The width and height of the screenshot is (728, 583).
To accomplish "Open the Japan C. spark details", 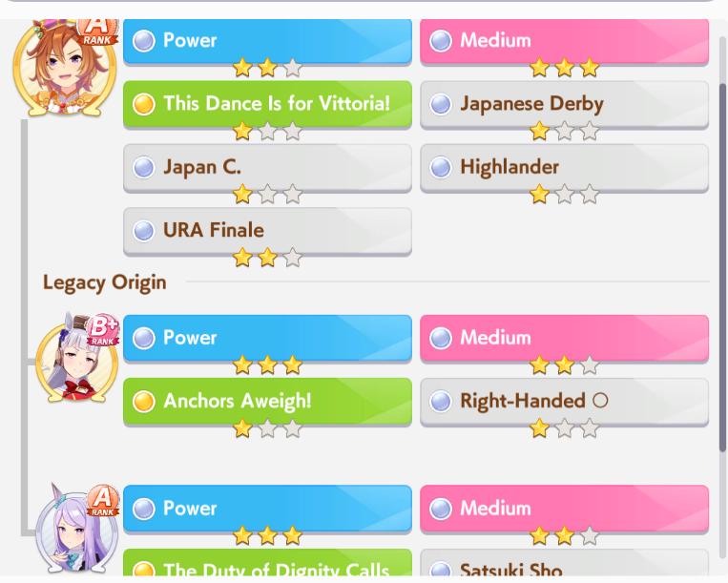I will (x=267, y=168).
